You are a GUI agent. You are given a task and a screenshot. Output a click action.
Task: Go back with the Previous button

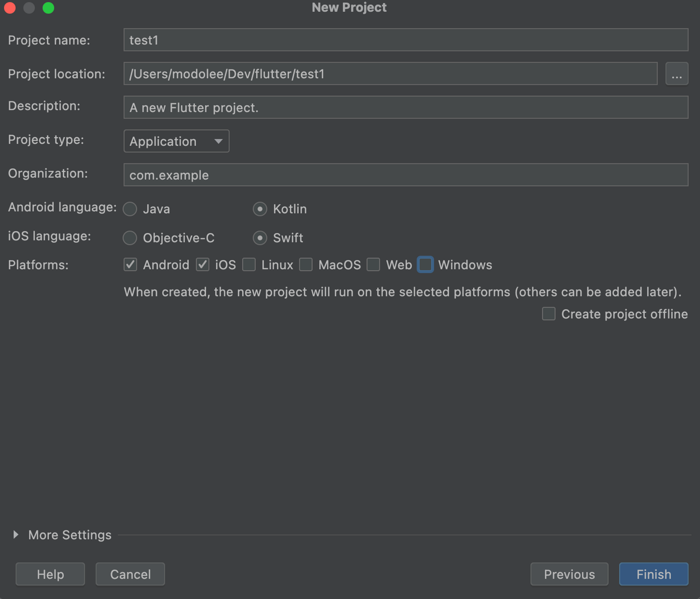(569, 574)
